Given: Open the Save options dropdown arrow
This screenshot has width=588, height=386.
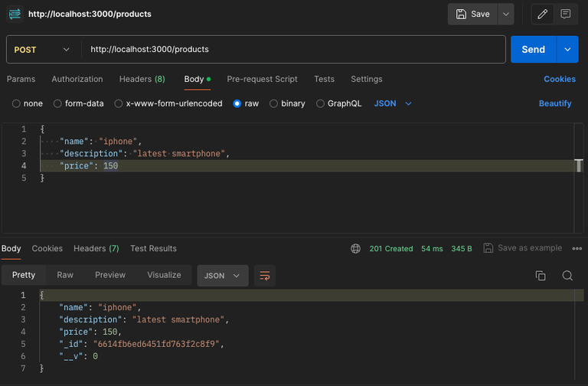Looking at the screenshot, I should click(506, 15).
